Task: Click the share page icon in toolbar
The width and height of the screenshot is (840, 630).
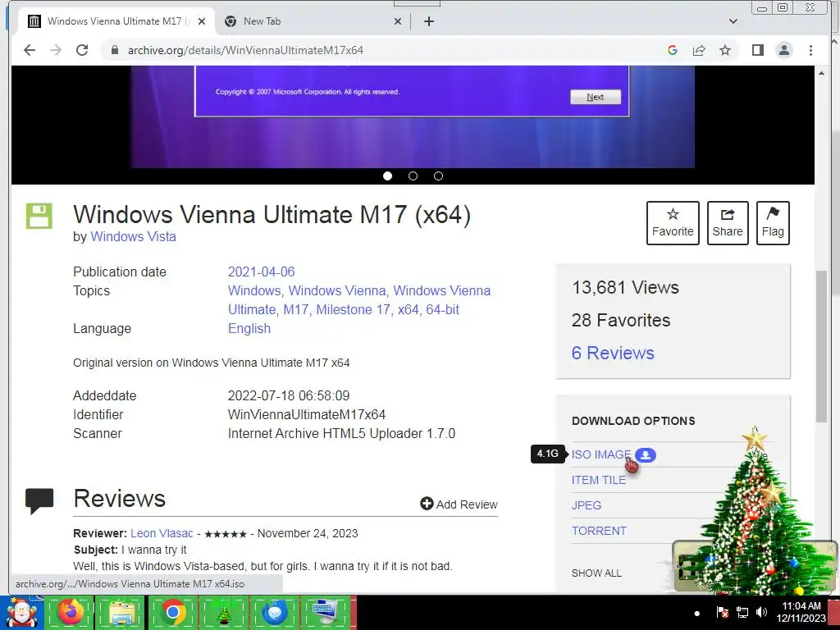Action: coord(699,50)
